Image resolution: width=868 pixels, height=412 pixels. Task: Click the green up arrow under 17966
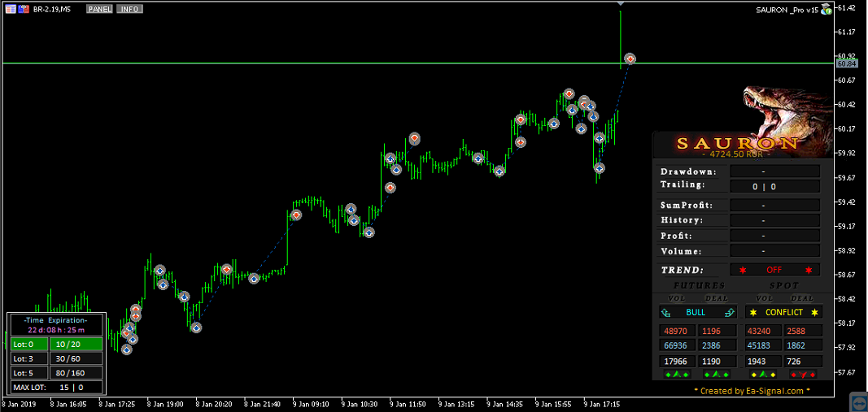[677, 375]
